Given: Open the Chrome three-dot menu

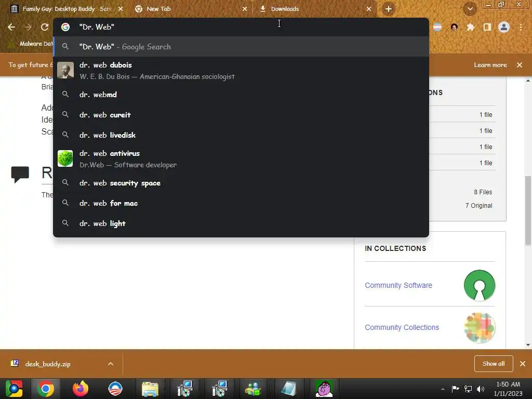Looking at the screenshot, I should [521, 27].
